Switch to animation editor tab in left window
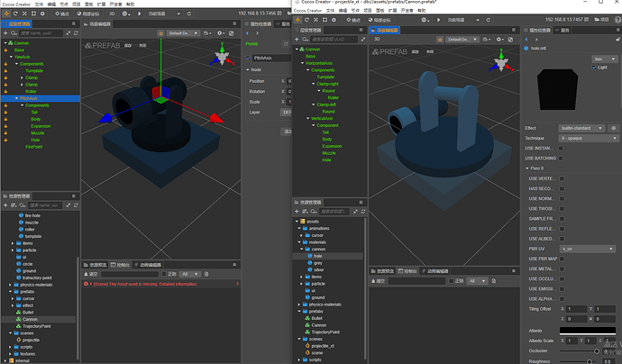Screen dimensions: 622x364 [x=148, y=265]
